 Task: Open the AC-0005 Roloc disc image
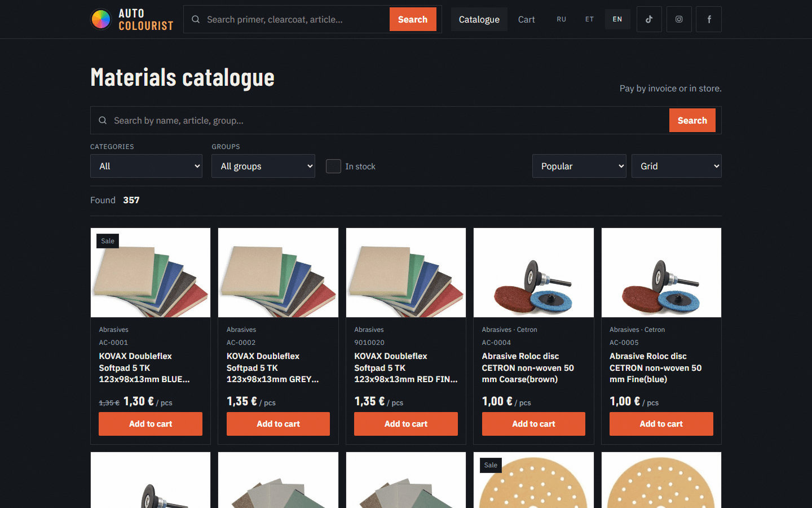pyautogui.click(x=661, y=273)
